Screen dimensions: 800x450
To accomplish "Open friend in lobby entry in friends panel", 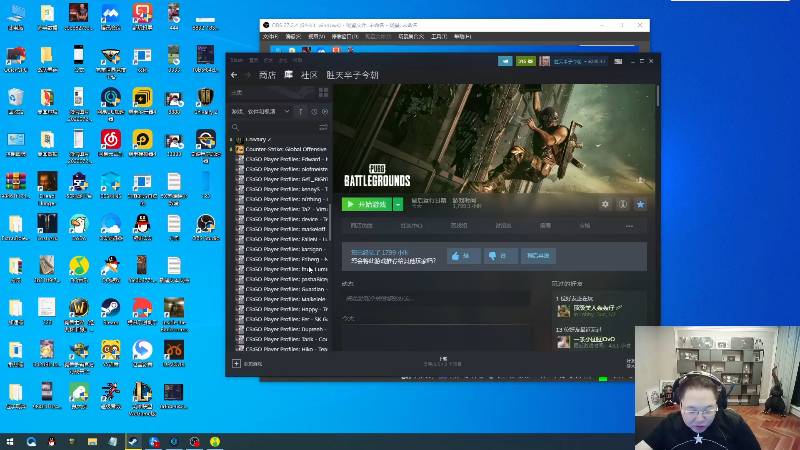I will pos(597,311).
